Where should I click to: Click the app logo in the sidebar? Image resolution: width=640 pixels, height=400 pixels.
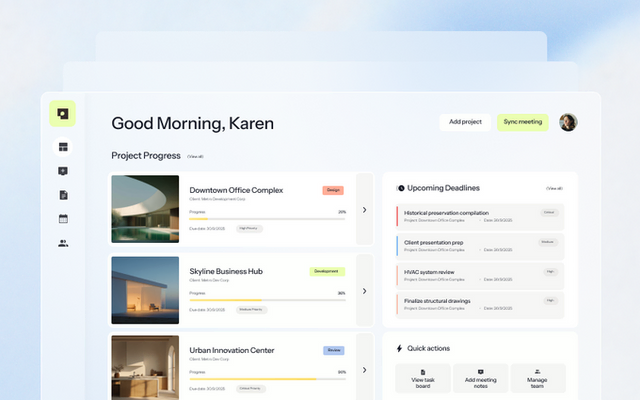(62, 113)
